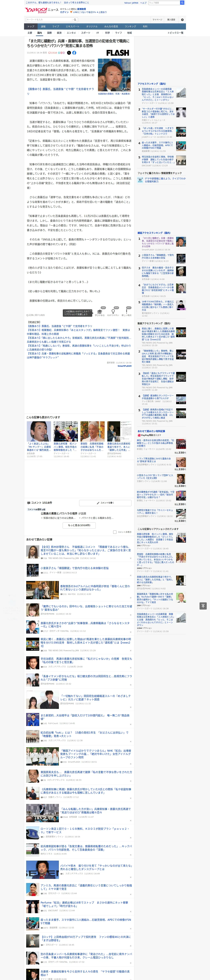This screenshot has width=210, height=980.
Task: Open the 紅白初出場「tuki.」とは？ article
Action: (x=85, y=734)
